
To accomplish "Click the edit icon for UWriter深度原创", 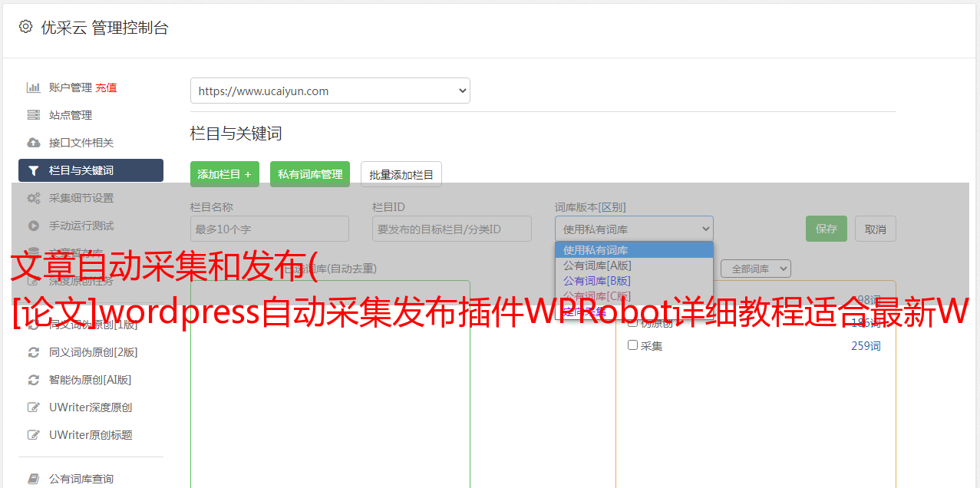I will (34, 407).
